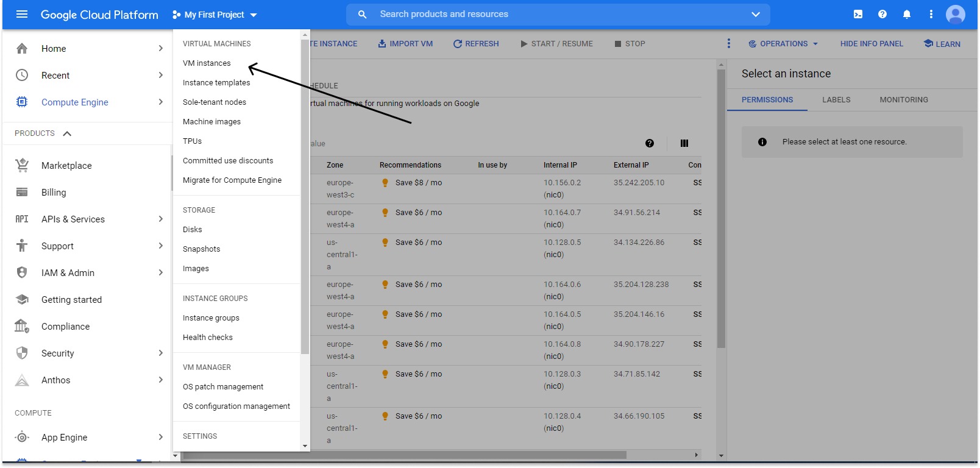Click the IAM & Admin shield icon
Image resolution: width=980 pixels, height=468 pixels.
tap(22, 272)
